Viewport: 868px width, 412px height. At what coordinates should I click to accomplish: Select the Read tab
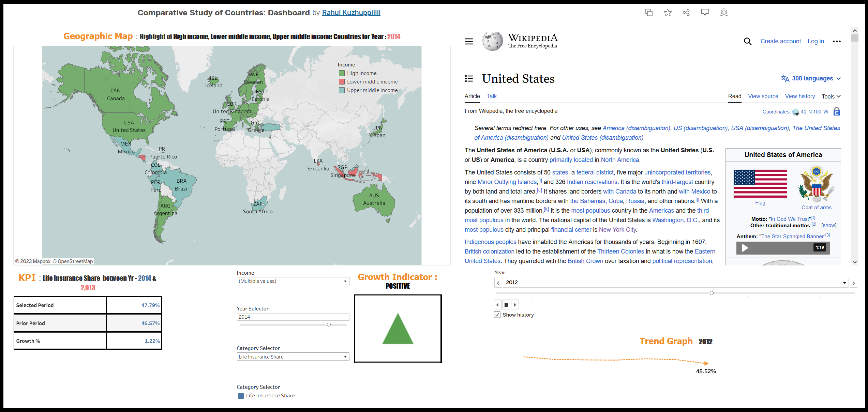(735, 96)
